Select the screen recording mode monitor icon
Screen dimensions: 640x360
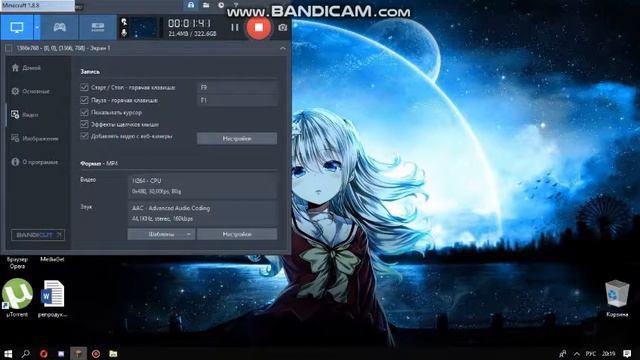[17, 27]
